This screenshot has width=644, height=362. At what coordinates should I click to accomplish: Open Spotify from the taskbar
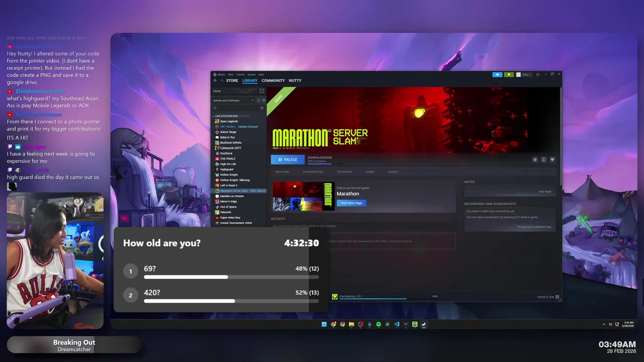[379, 324]
